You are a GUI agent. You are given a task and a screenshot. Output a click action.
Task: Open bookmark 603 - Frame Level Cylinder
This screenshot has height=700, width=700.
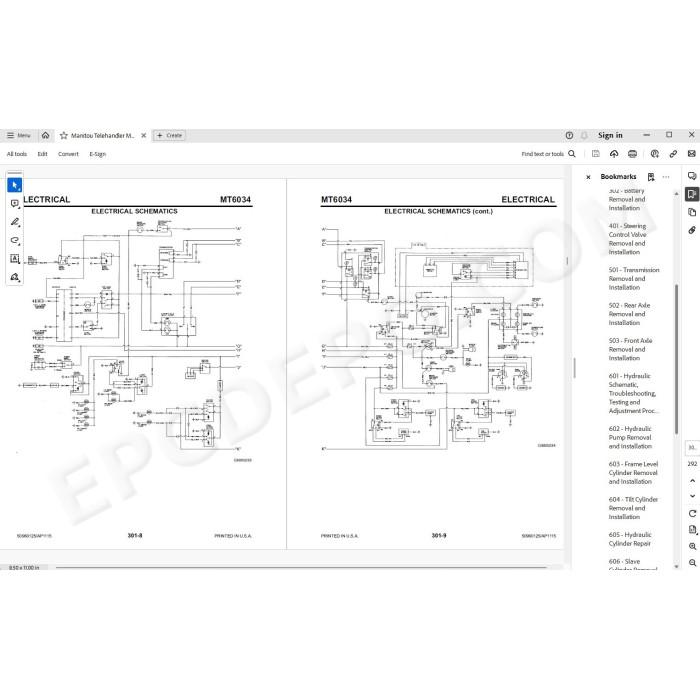(x=633, y=473)
